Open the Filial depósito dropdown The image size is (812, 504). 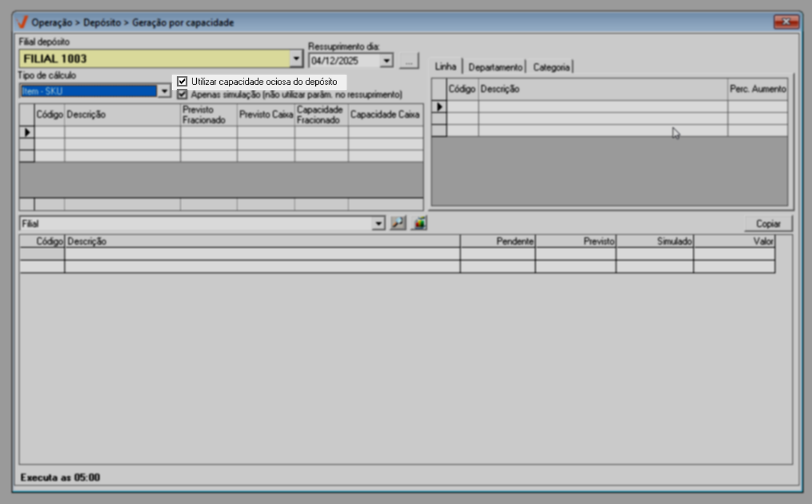coord(296,59)
